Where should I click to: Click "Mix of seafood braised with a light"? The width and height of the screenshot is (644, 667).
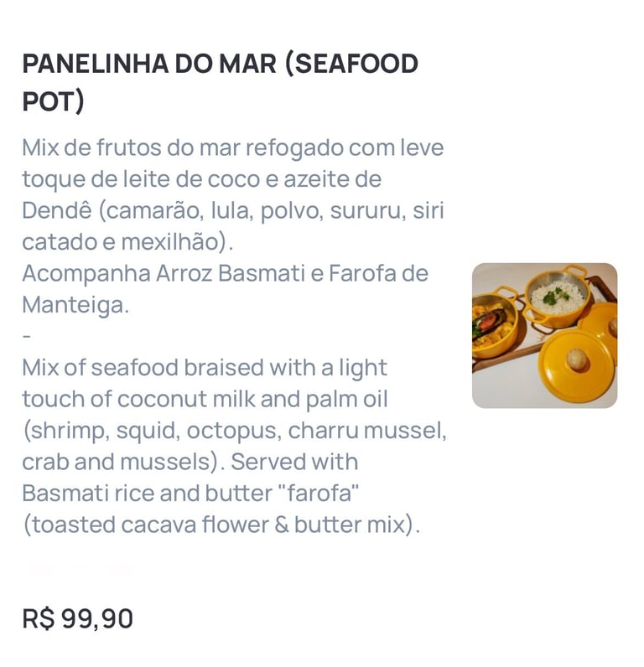[x=205, y=368]
